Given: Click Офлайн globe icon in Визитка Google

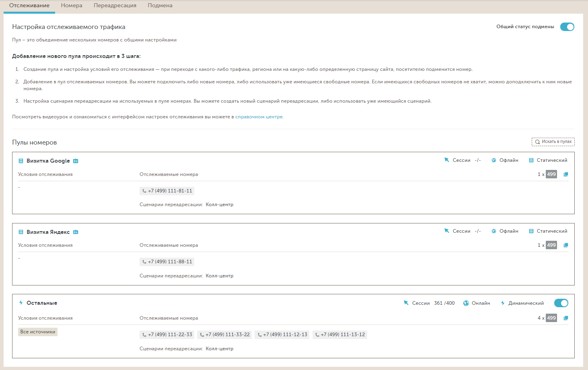Looking at the screenshot, I should tap(493, 160).
